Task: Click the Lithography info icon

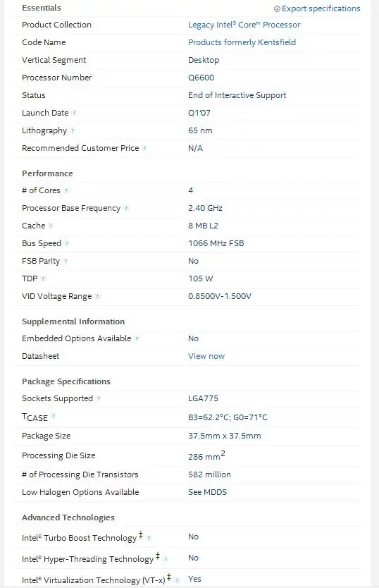Action: pyautogui.click(x=73, y=130)
